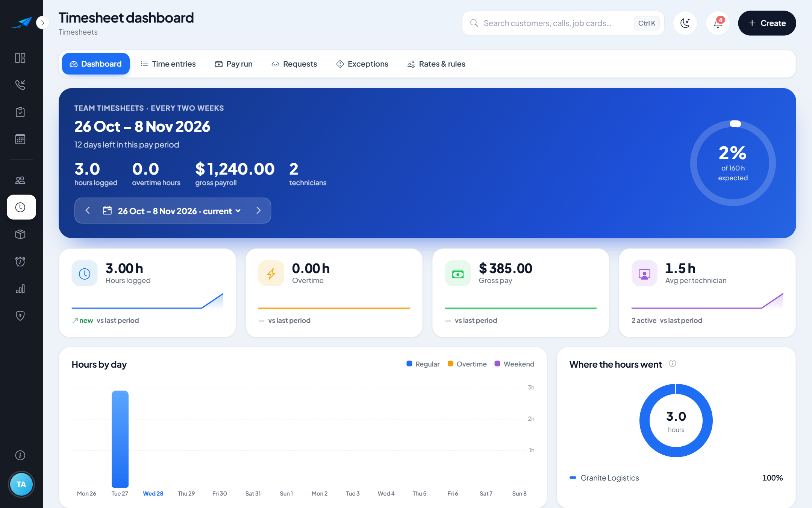This screenshot has width=812, height=508.
Task: Open the 1.5 h Avg per technician card
Action: tap(707, 293)
